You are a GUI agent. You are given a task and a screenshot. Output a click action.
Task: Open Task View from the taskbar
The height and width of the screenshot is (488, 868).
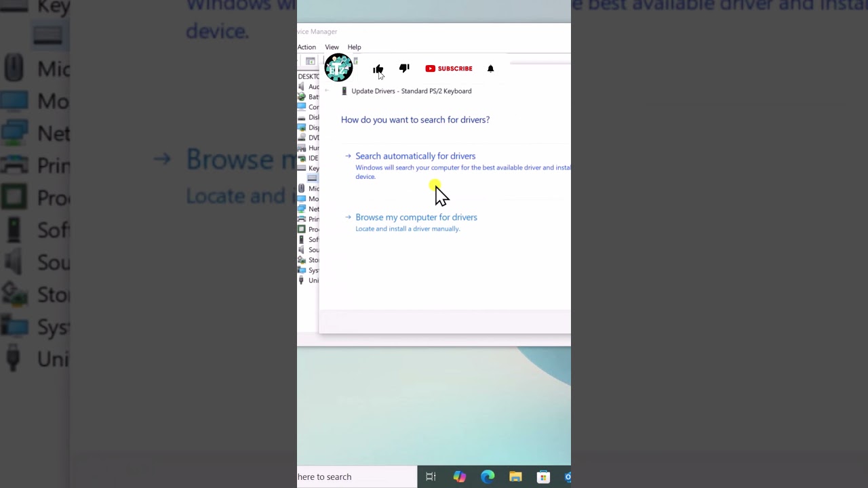[431, 476]
